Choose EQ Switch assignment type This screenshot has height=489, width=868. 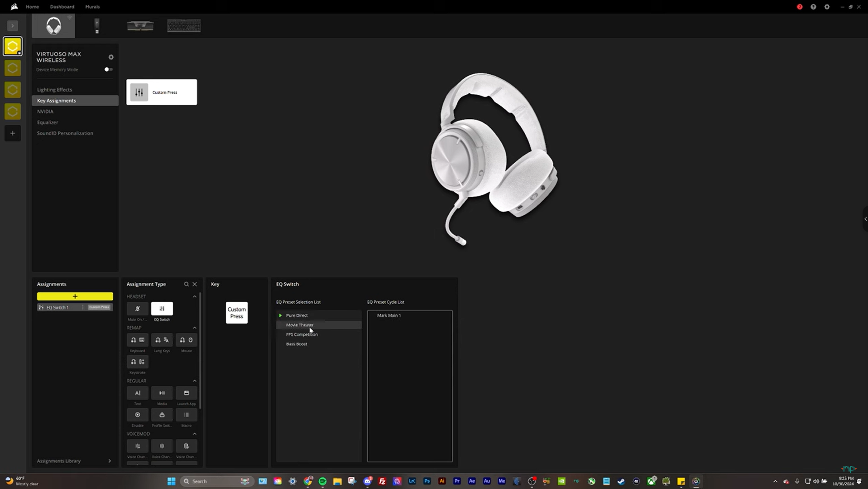(162, 309)
